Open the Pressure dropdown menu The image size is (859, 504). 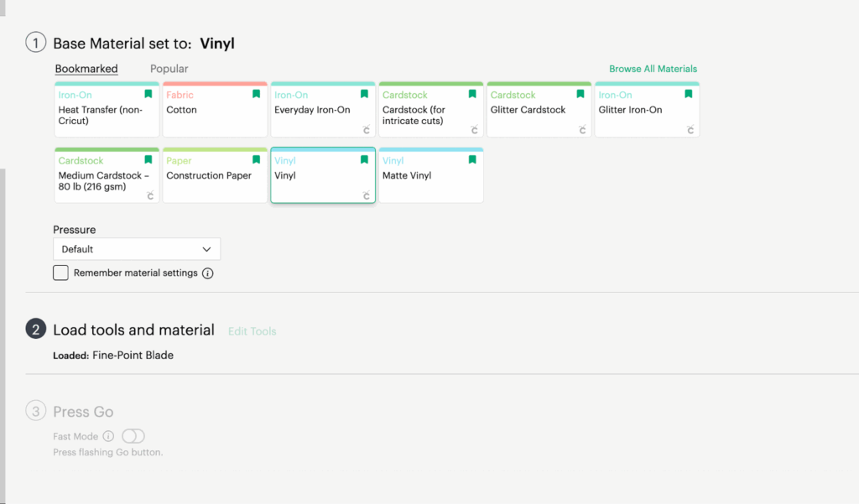(137, 249)
